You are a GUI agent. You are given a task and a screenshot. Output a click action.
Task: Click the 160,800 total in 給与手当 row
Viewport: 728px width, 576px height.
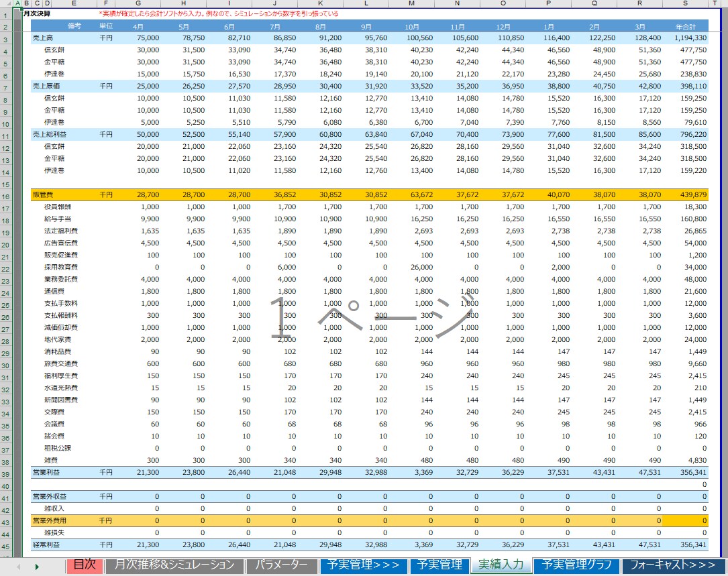pyautogui.click(x=685, y=219)
